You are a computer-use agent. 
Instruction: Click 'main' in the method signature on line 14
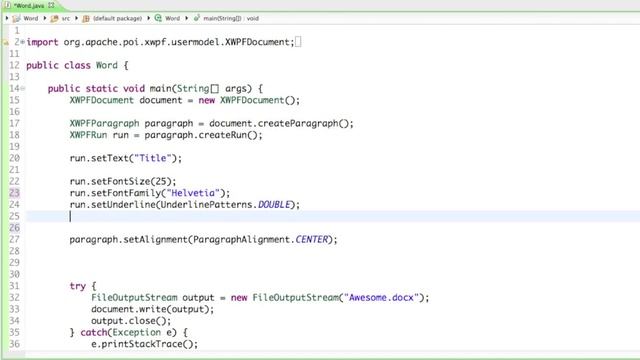coord(160,89)
